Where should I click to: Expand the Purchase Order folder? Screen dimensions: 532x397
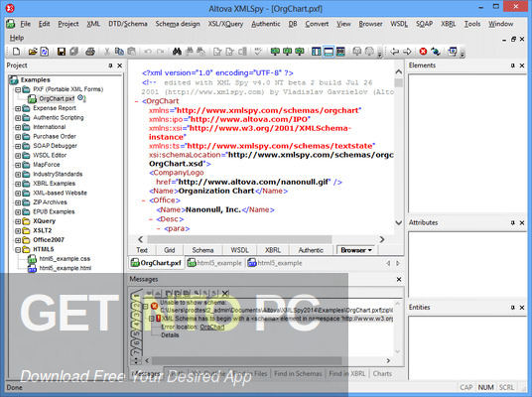[18, 137]
